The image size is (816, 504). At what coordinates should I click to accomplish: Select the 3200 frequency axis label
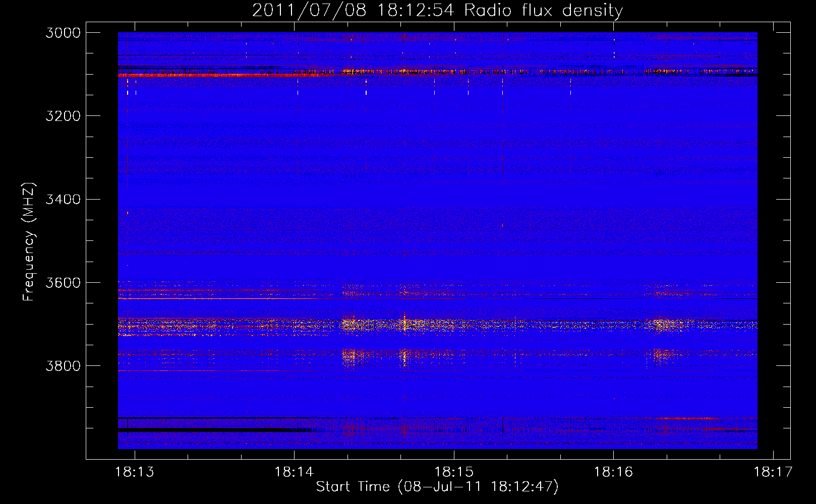click(x=63, y=116)
